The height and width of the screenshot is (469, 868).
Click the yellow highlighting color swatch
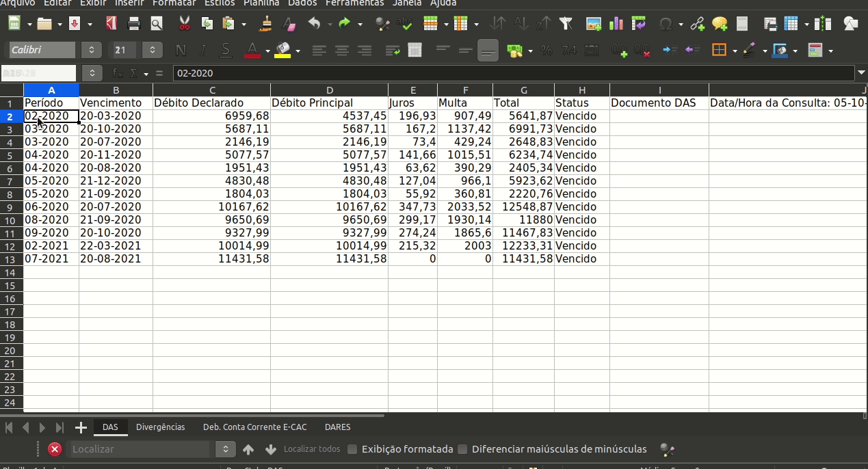(x=281, y=54)
